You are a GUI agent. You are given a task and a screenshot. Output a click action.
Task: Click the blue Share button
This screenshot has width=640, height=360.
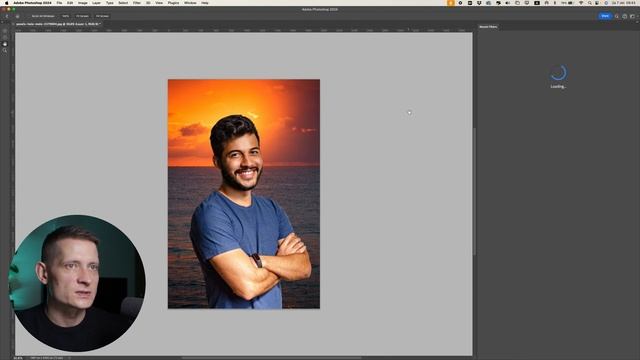(605, 16)
